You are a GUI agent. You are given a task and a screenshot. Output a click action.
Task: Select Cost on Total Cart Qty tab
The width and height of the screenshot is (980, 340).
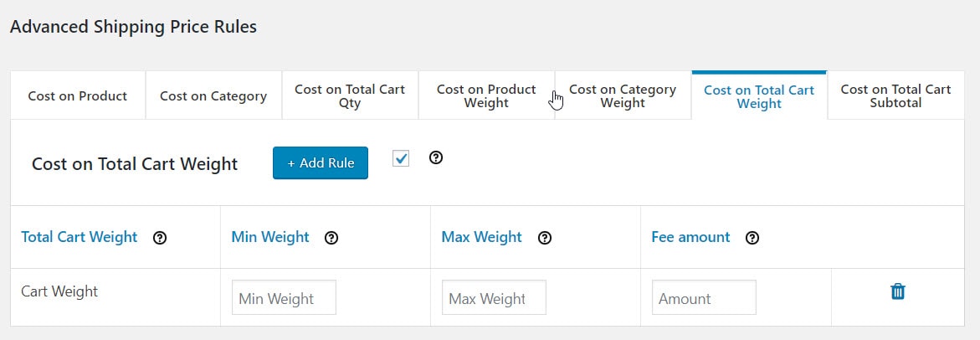(x=350, y=96)
